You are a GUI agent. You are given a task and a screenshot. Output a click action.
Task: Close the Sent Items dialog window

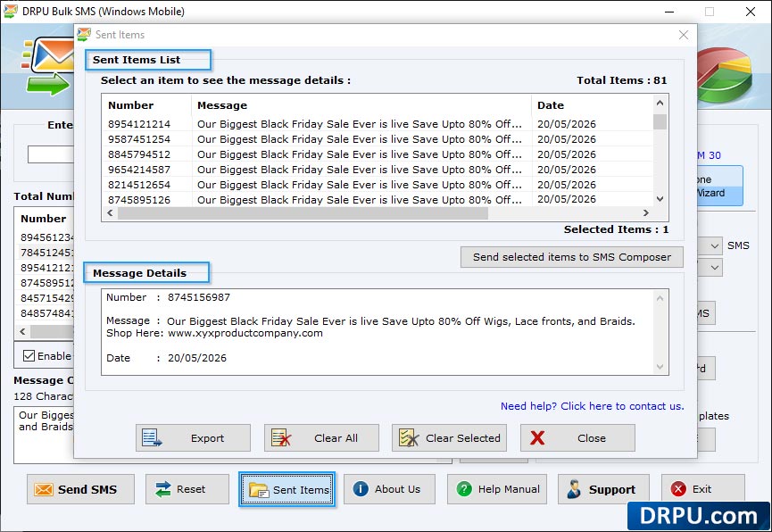(684, 35)
